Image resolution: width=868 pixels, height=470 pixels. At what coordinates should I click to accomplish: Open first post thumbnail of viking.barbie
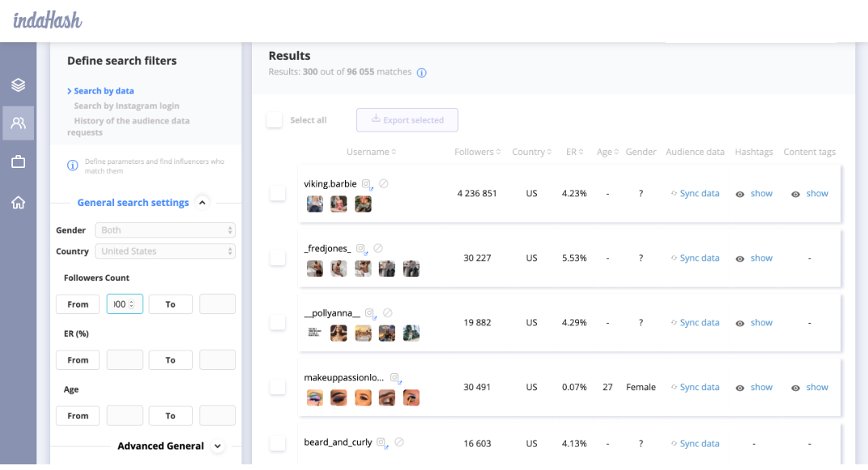point(315,204)
